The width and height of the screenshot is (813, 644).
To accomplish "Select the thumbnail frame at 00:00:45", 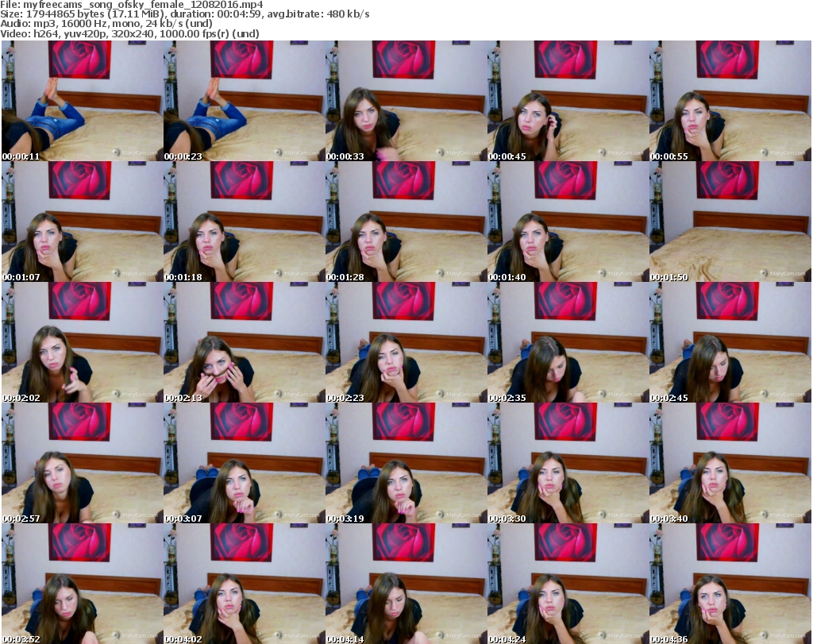I will point(568,101).
